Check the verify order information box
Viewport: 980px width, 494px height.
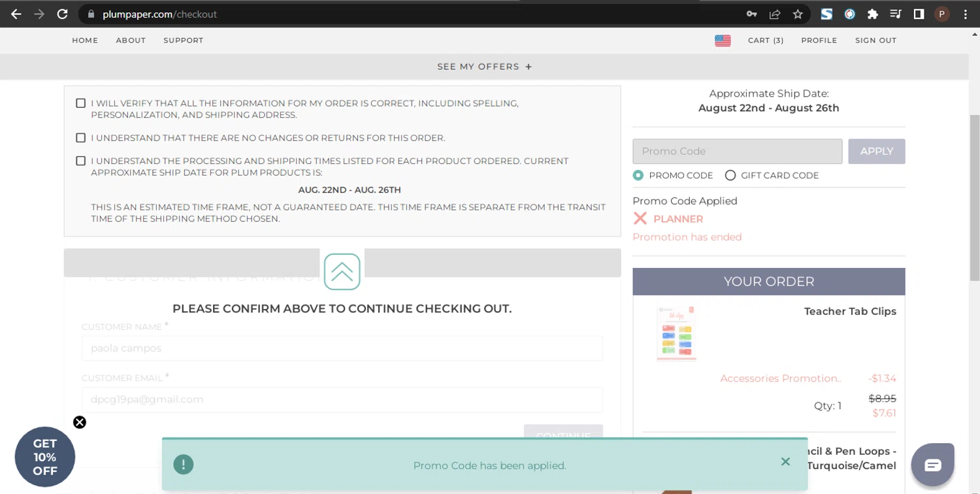[x=81, y=103]
